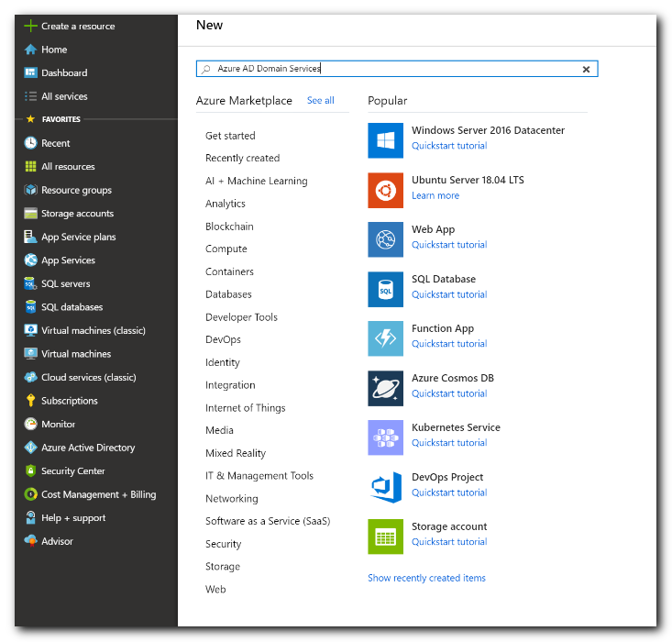Viewport: 672px width, 642px height.
Task: Select the Analytics category
Action: (x=225, y=204)
